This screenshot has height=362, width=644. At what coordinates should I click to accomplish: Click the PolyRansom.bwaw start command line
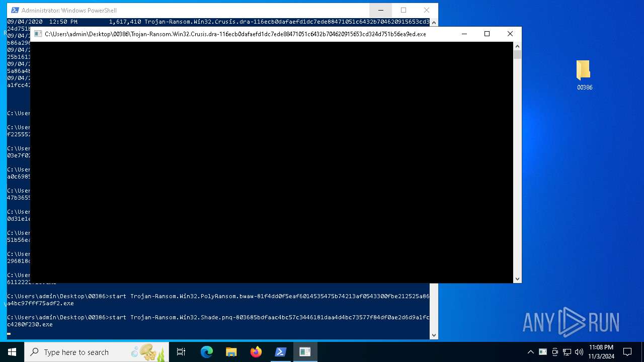pyautogui.click(x=218, y=300)
